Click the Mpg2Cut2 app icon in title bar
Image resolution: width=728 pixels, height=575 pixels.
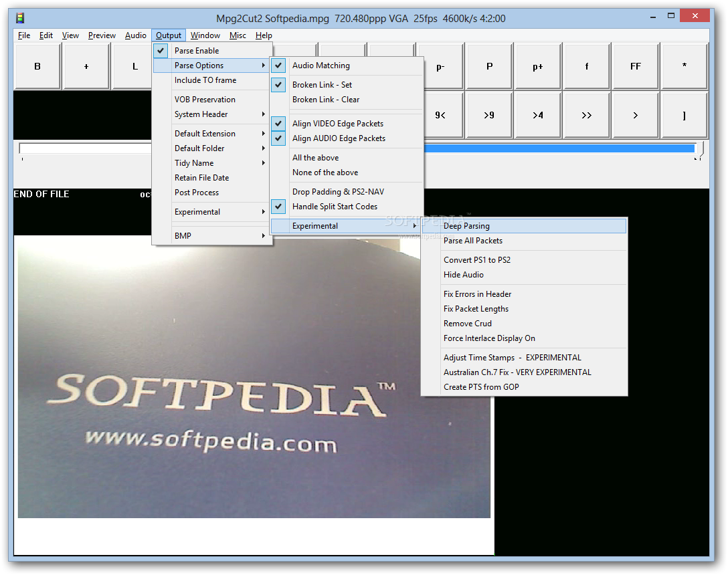(20, 19)
